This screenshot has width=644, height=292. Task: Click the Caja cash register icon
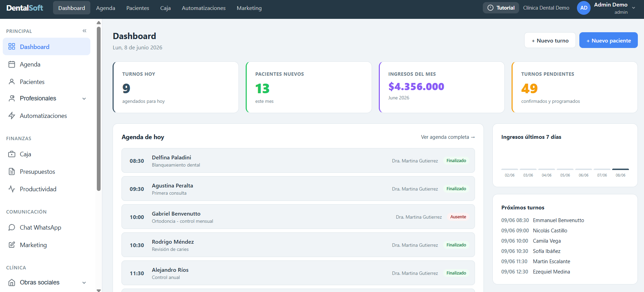coord(12,154)
